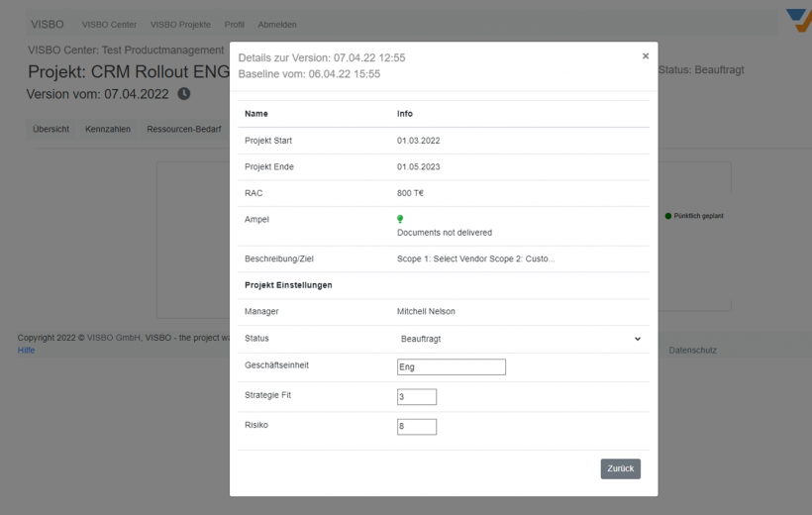The width and height of the screenshot is (812, 515).
Task: Go to VISBO Projekte in navigation
Action: [x=180, y=25]
